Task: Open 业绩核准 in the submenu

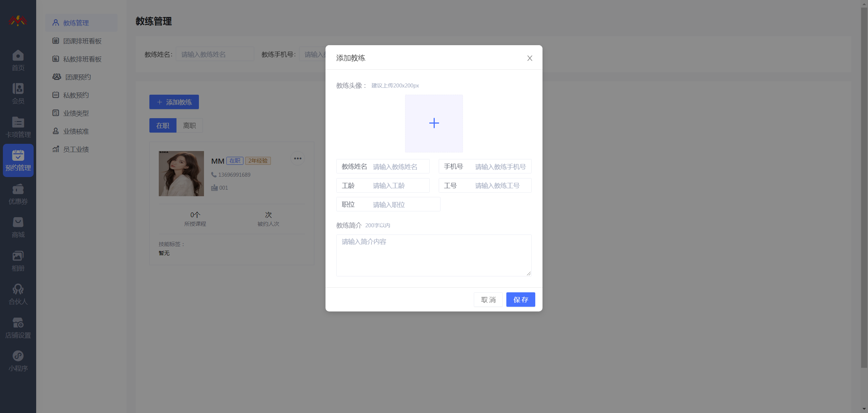Action: 81,131
